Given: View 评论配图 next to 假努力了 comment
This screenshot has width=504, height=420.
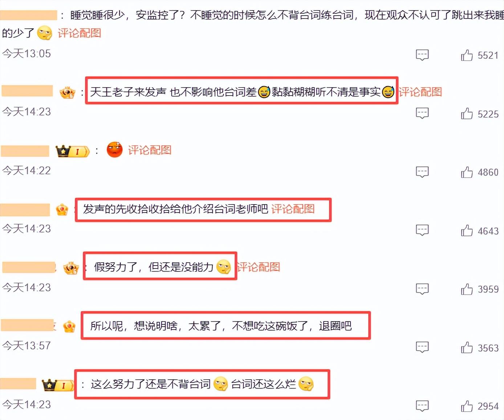Looking at the screenshot, I should [259, 267].
